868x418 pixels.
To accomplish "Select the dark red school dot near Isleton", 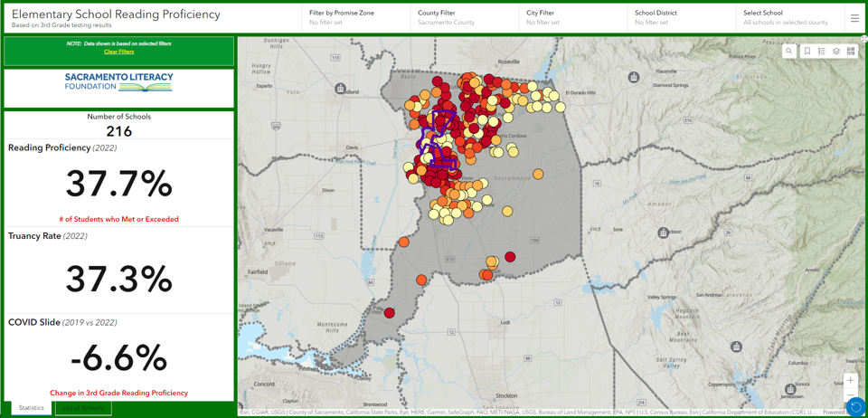I will (x=389, y=313).
